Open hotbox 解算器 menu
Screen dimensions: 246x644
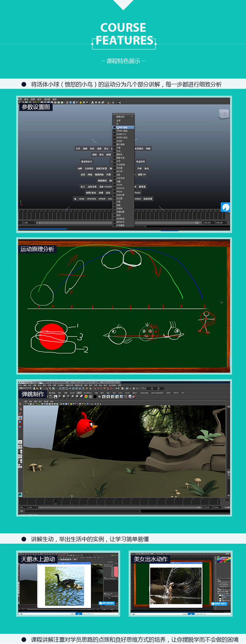pyautogui.click(x=142, y=187)
